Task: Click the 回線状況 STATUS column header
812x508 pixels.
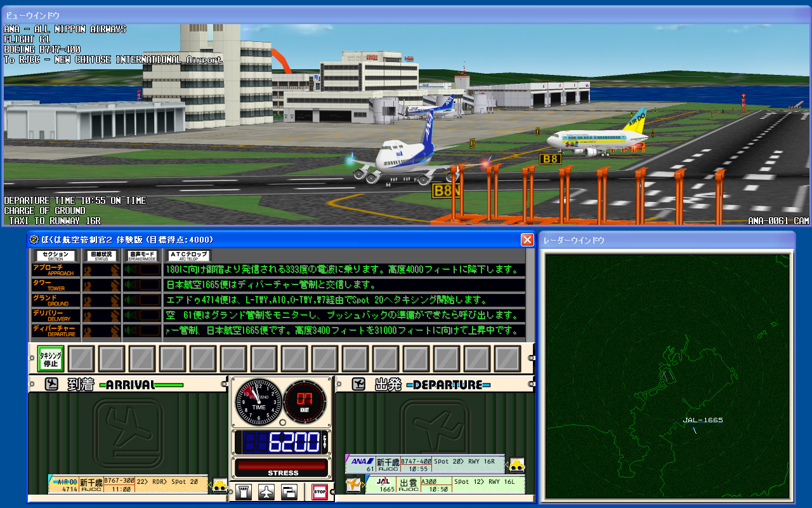Action: point(102,256)
